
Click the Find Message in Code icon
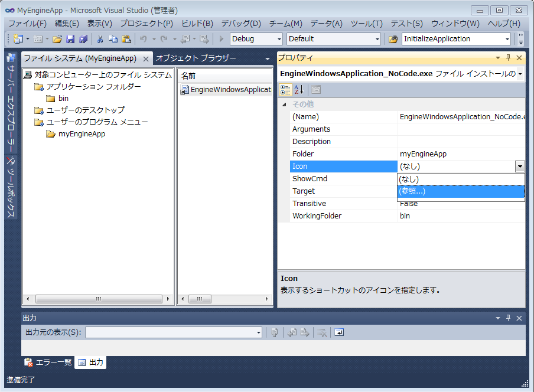click(275, 332)
